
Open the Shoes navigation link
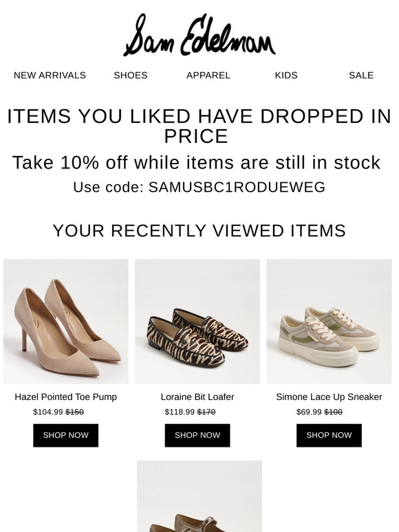(131, 76)
